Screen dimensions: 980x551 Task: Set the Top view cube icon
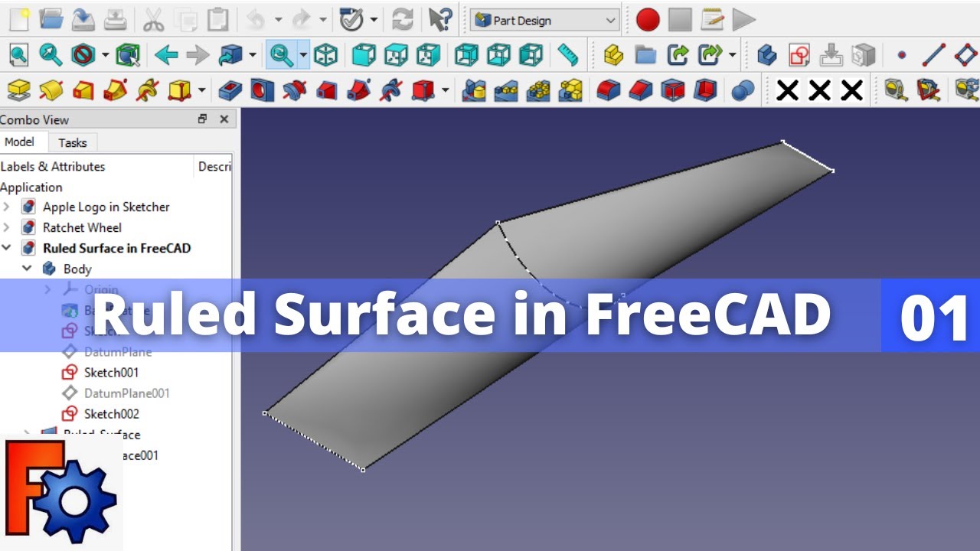(x=396, y=54)
